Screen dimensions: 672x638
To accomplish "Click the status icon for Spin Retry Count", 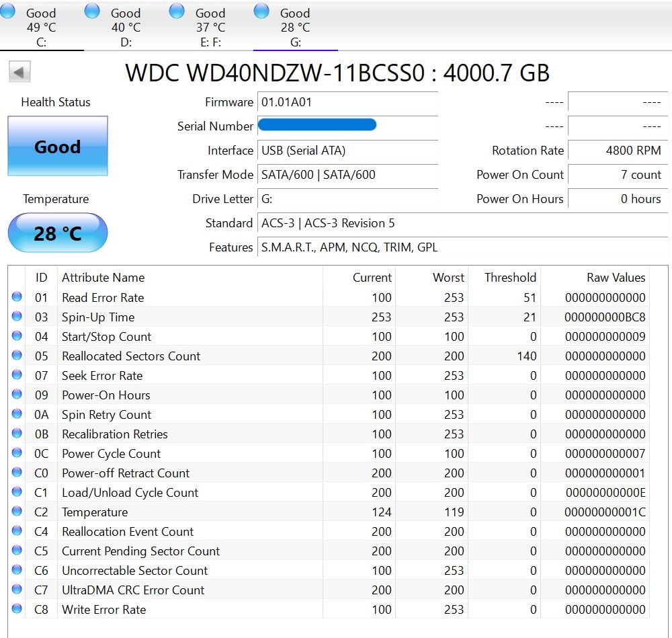I will [x=17, y=413].
